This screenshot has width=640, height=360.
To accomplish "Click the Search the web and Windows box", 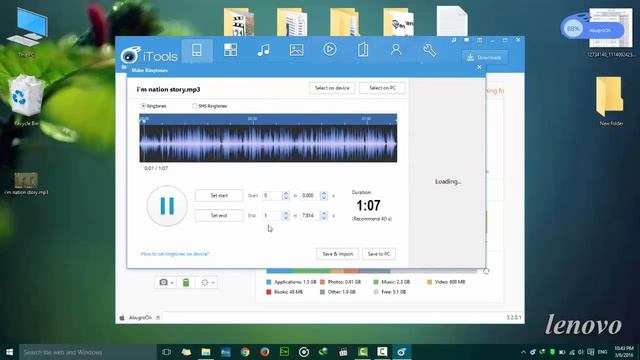I will click(88, 352).
